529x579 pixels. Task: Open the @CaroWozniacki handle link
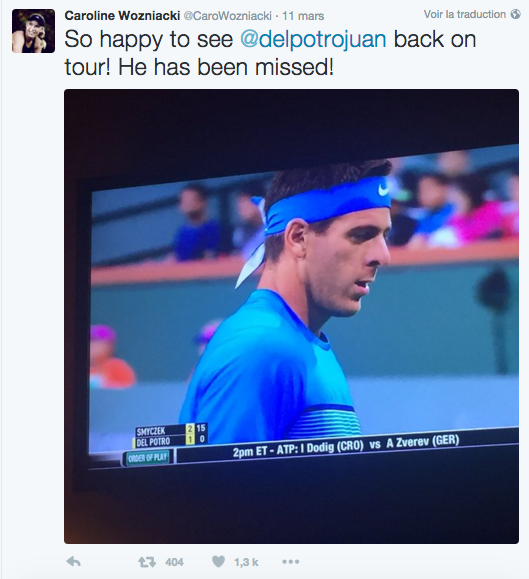point(227,16)
